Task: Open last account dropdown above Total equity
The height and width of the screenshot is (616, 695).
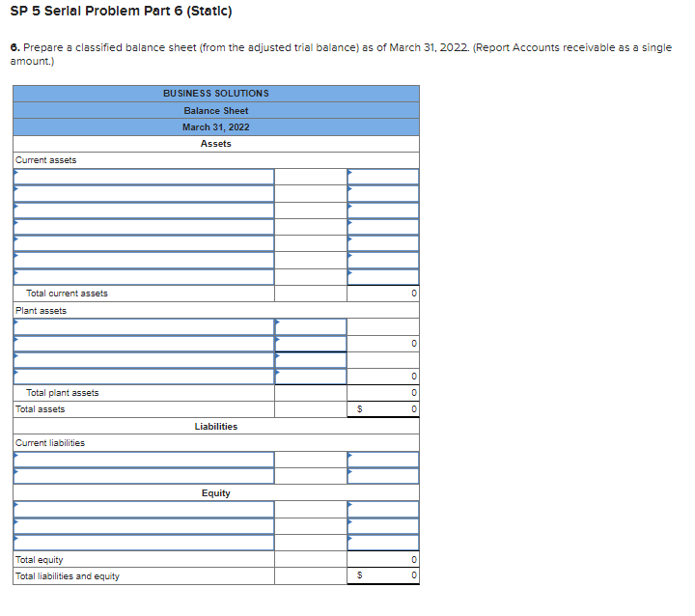Action: point(144,543)
